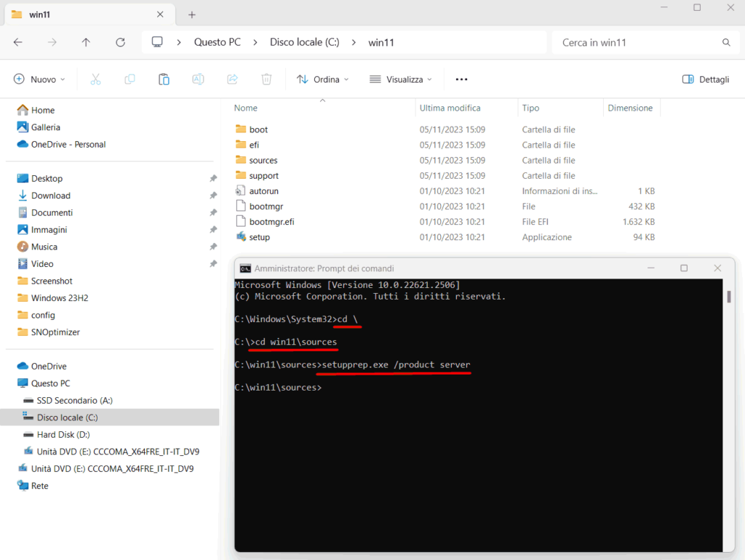The image size is (745, 560).
Task: Open the Visualizza view dropdown
Action: pos(401,79)
